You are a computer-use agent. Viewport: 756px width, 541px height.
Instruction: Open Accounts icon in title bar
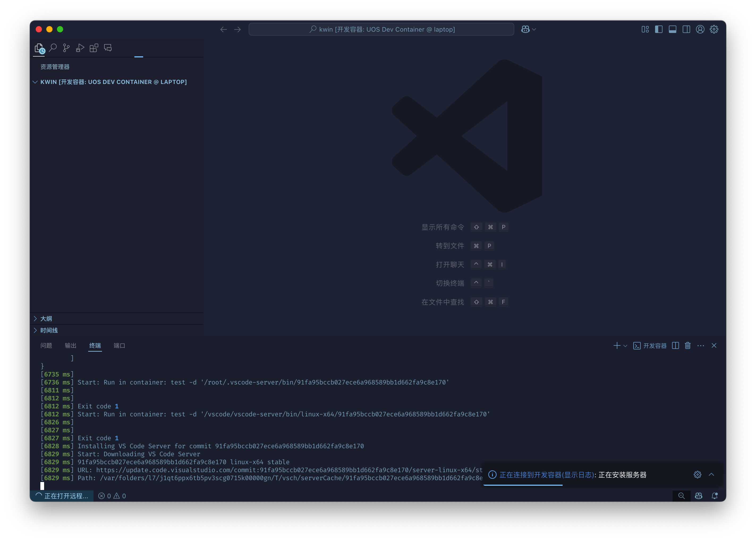700,29
